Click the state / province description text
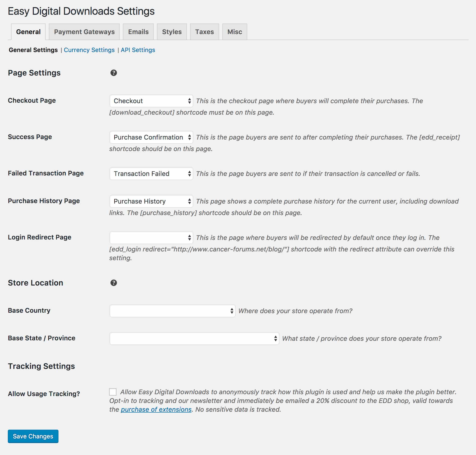 362,338
